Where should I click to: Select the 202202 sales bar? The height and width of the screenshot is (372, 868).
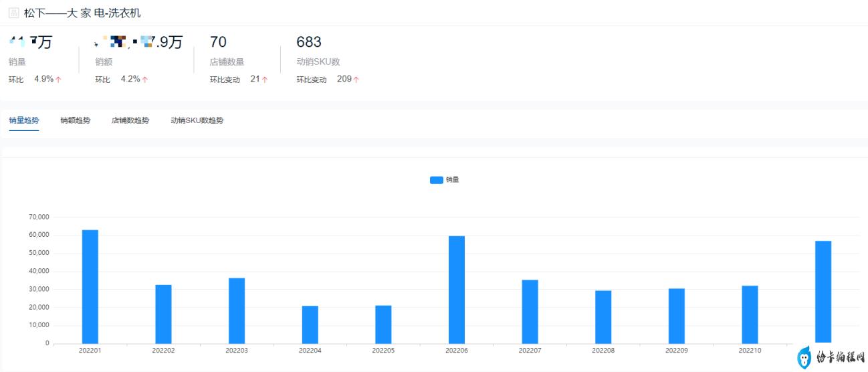pos(163,314)
